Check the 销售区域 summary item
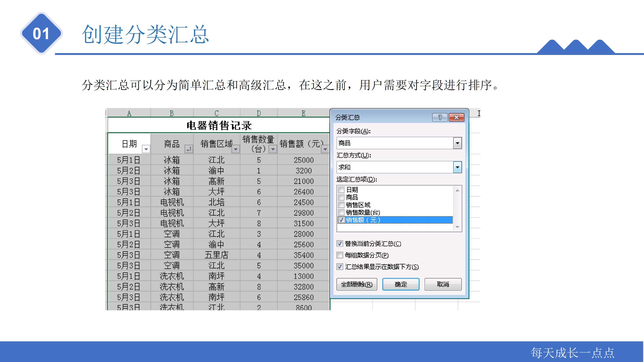The height and width of the screenshot is (362, 644). [341, 205]
